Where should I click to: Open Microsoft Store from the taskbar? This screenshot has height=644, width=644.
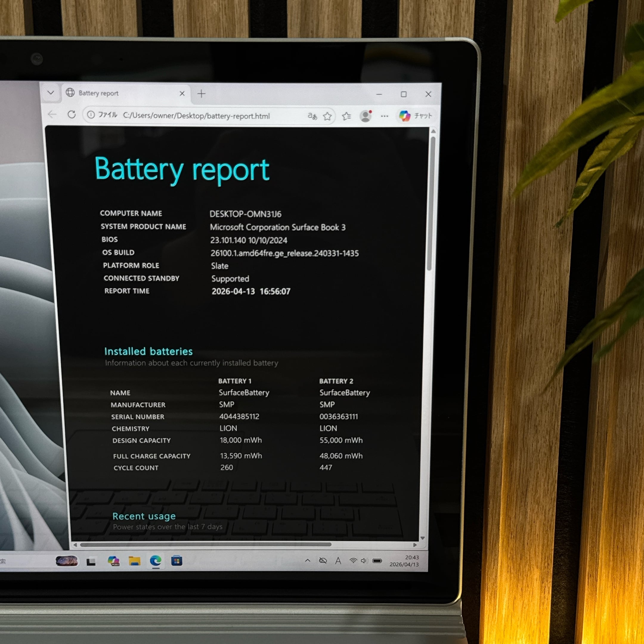click(x=177, y=561)
